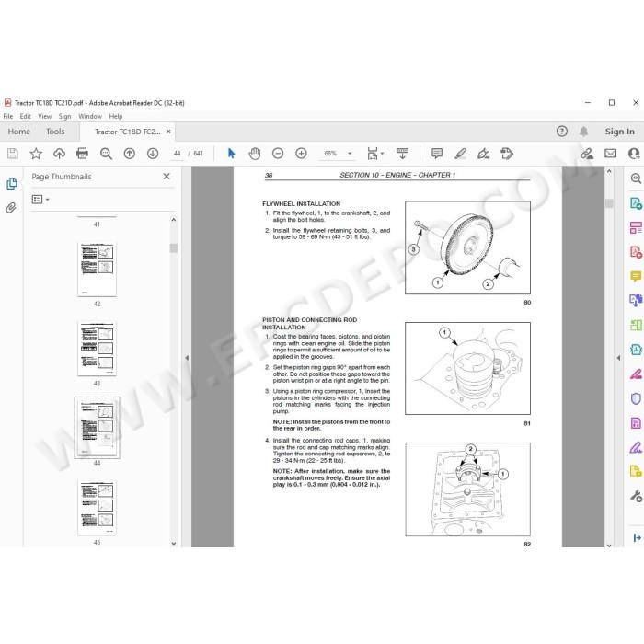
Task: Collapse the left navigation pane arrow
Action: pos(187,358)
